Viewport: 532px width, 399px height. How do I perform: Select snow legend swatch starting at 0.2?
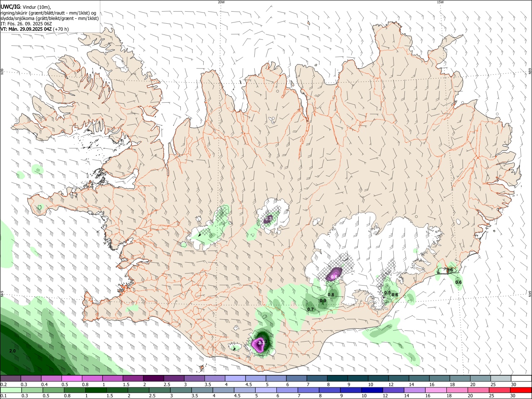(10, 379)
